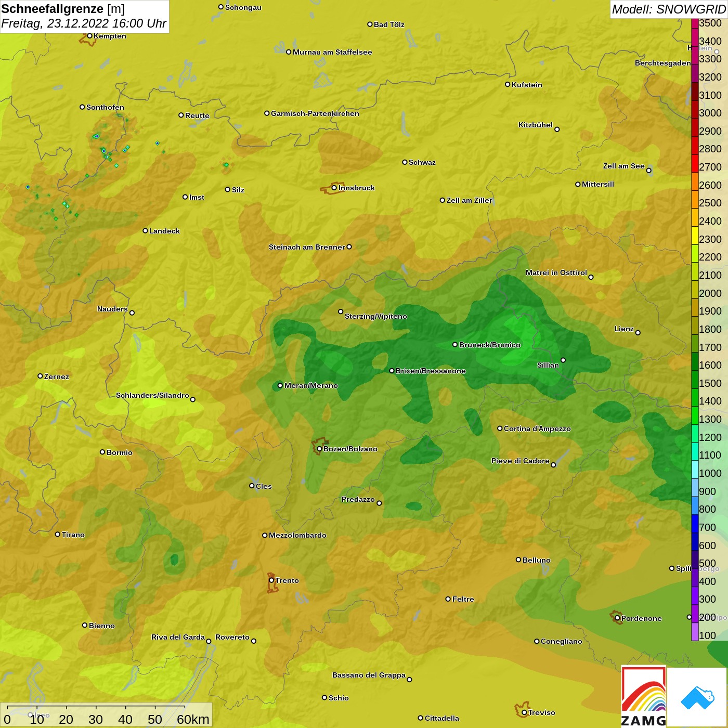Click the Feltre location dot
Viewport: 728px width, 728px height.
448,599
